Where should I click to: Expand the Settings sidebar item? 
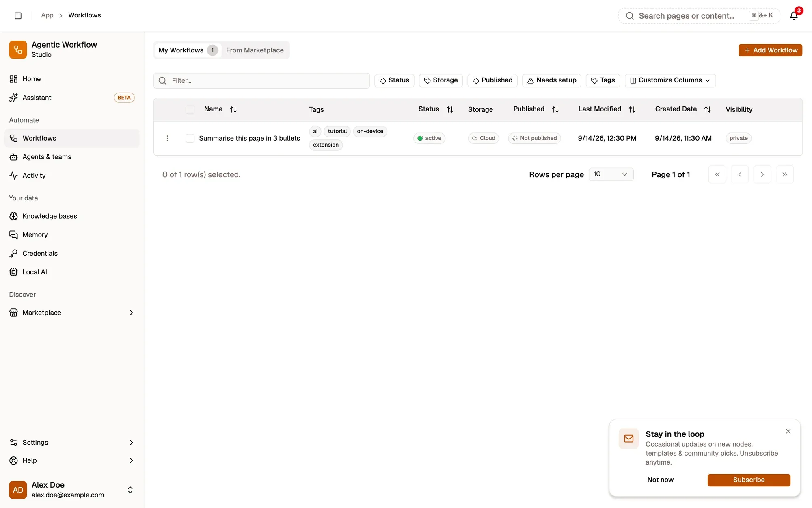(72, 442)
